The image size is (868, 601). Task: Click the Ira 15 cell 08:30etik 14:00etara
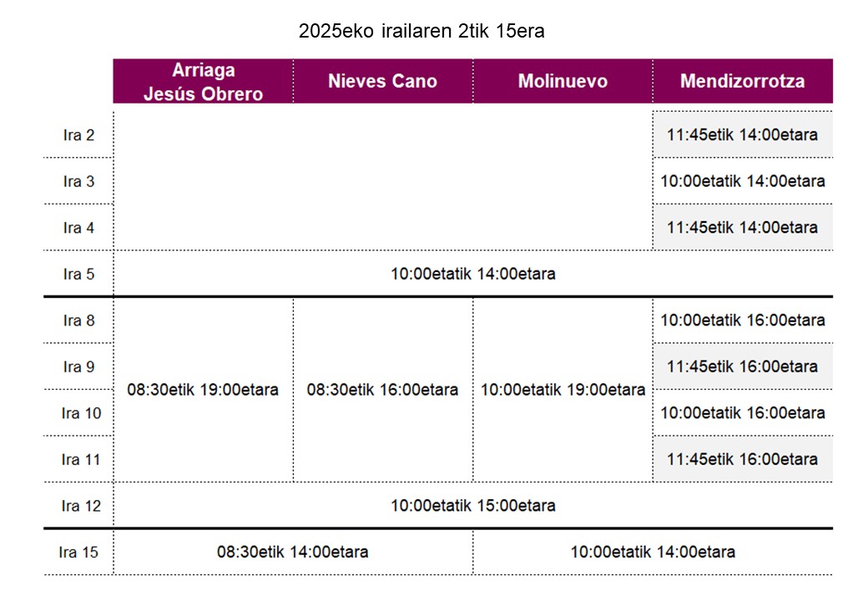(292, 553)
